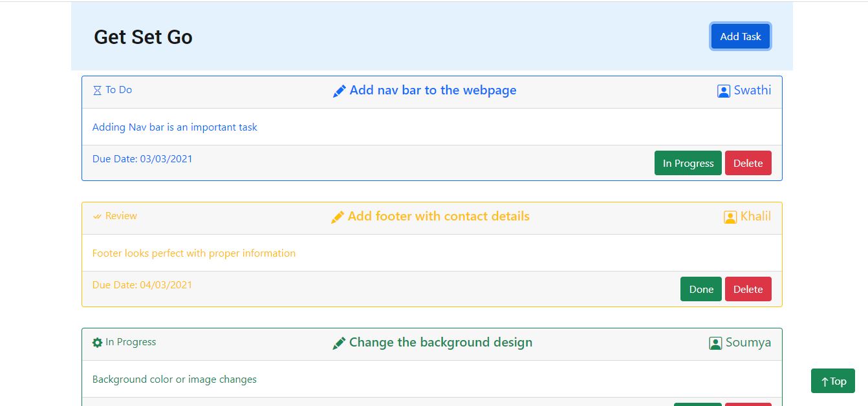Jump back up with the Top button
The height and width of the screenshot is (406, 868).
[832, 381]
